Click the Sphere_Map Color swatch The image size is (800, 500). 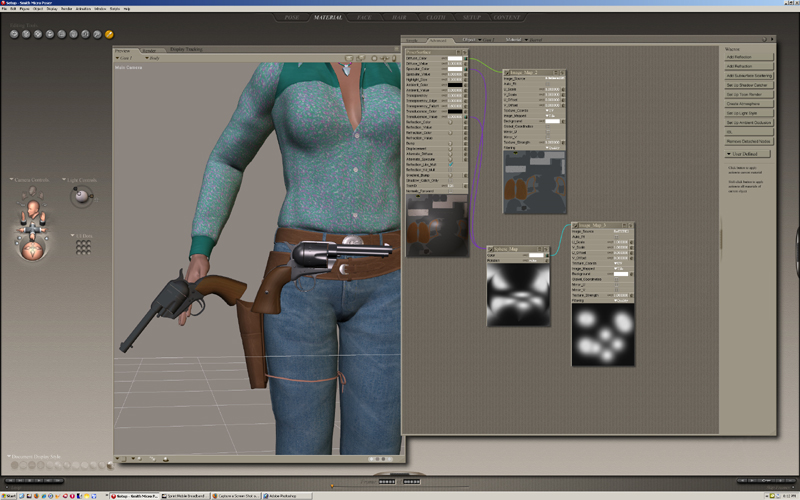pyautogui.click(x=536, y=255)
